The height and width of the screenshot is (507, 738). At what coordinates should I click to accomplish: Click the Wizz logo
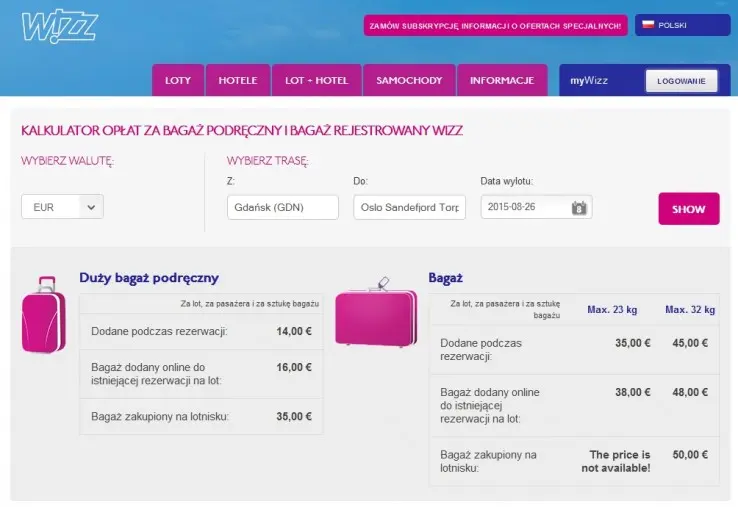[59, 26]
